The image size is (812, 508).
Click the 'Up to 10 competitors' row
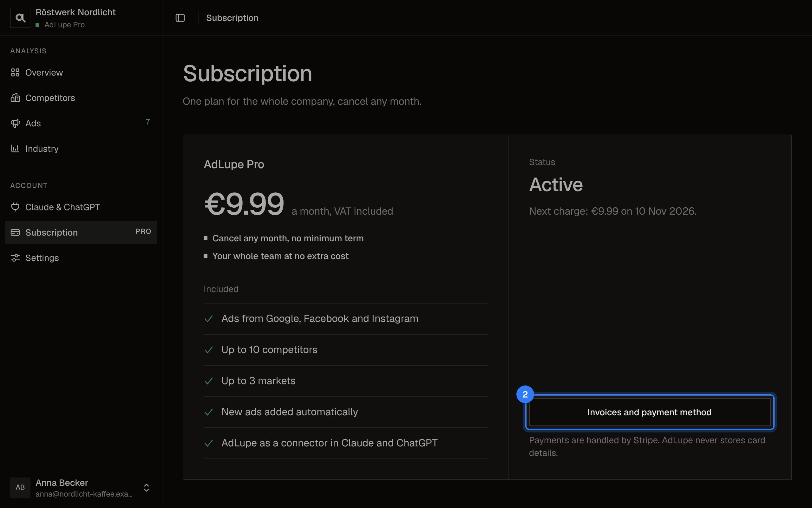point(346,350)
